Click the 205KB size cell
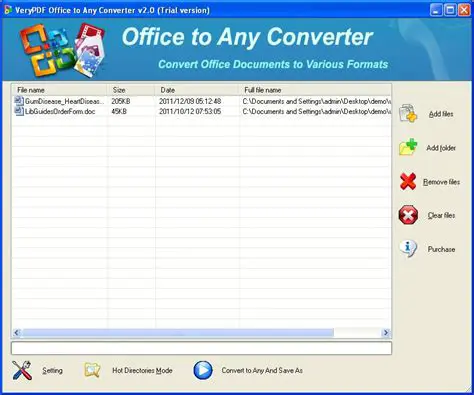 [121, 101]
